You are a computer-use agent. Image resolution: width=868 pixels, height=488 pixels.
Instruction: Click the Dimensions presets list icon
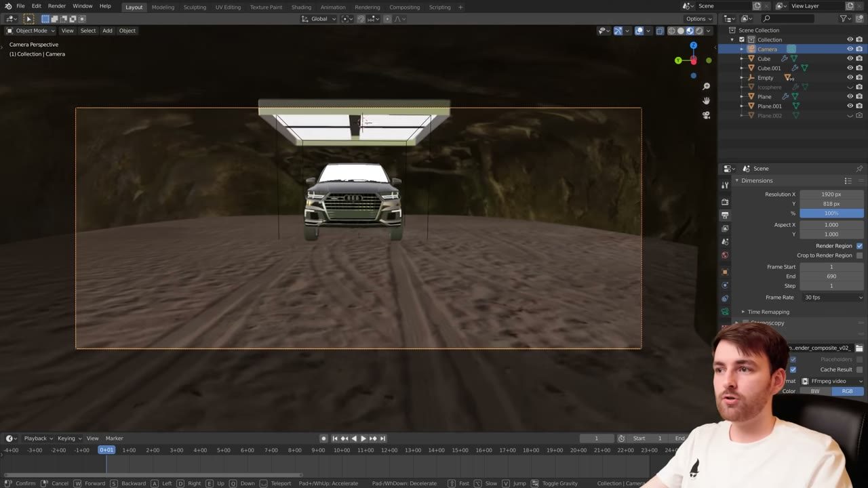click(848, 180)
